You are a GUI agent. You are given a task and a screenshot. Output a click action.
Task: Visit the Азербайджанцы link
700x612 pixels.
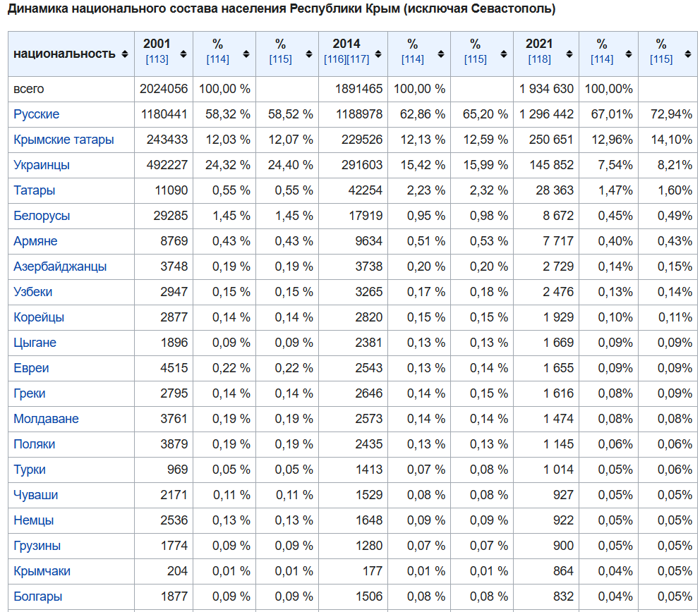pyautogui.click(x=60, y=267)
